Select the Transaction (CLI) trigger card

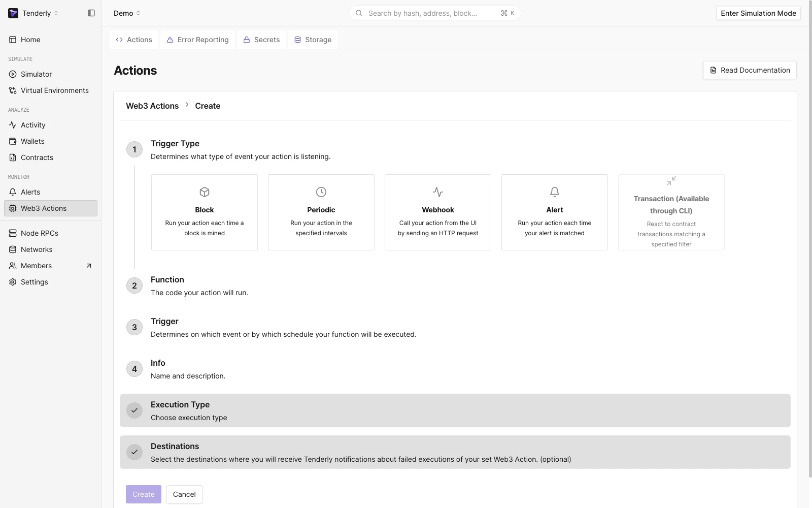[671, 212]
